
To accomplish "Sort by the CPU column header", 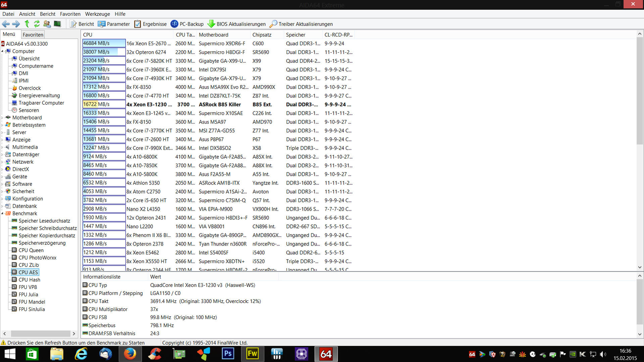I will pyautogui.click(x=128, y=35).
